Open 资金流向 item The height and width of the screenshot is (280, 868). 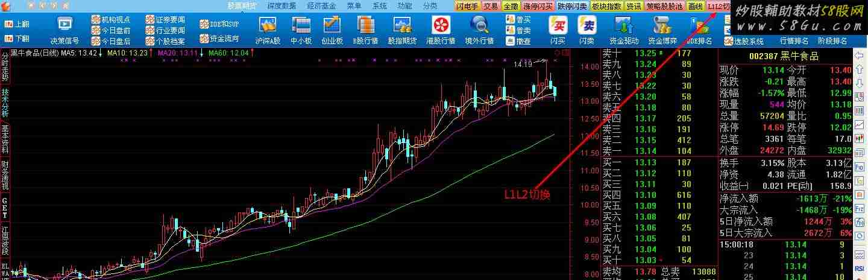point(220,38)
